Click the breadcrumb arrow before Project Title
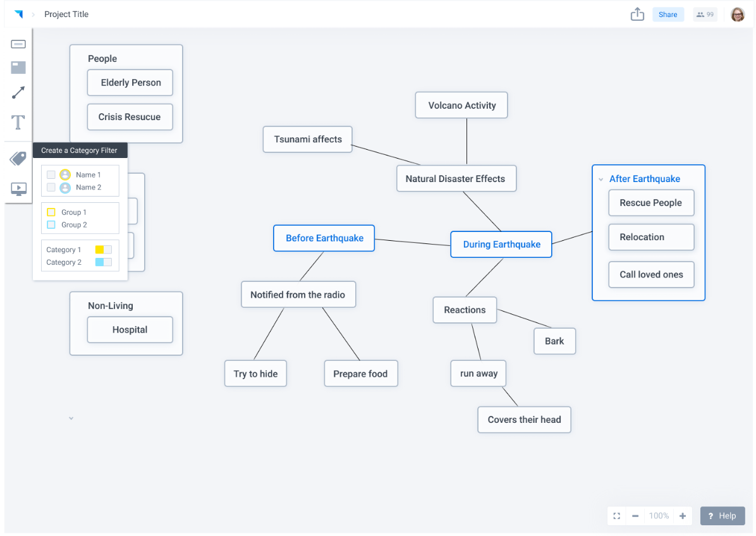Image resolution: width=756 pixels, height=536 pixels. tap(34, 15)
